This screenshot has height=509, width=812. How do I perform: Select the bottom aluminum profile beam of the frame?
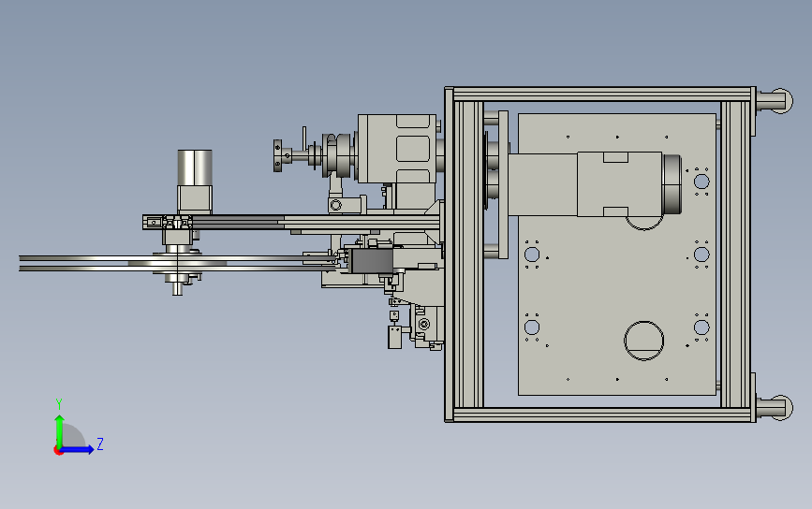(x=602, y=414)
